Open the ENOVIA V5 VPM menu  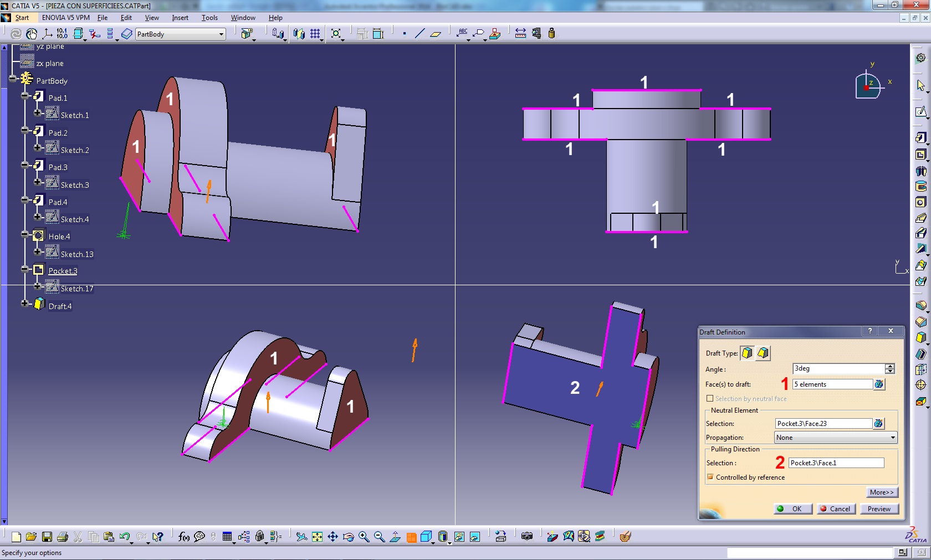pyautogui.click(x=65, y=18)
